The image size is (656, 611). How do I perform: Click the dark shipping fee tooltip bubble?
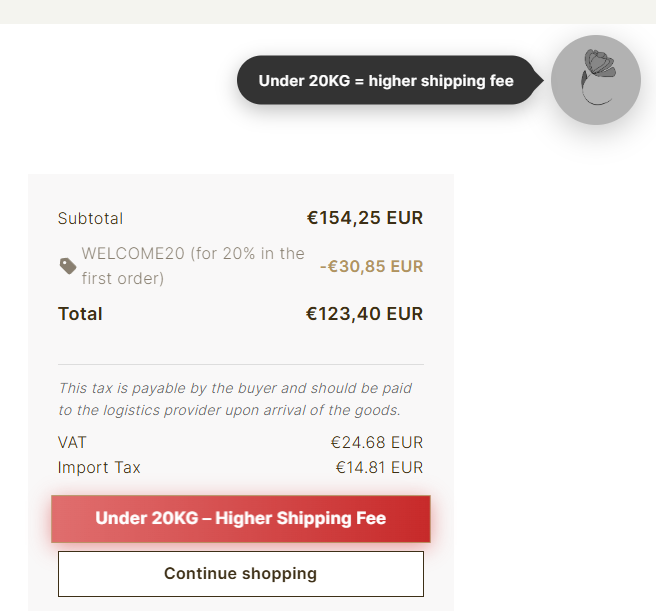point(386,80)
